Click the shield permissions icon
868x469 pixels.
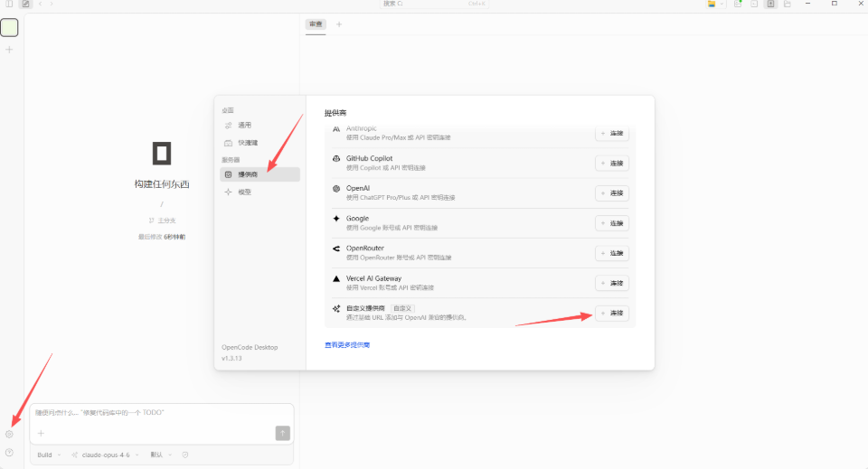coord(185,455)
